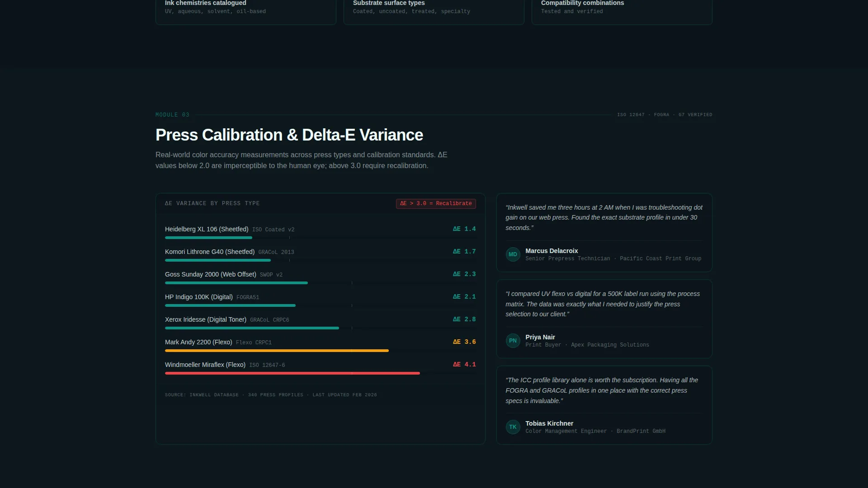Open the Compatibility combinations card
Screen dimensions: 868x488
point(622,10)
